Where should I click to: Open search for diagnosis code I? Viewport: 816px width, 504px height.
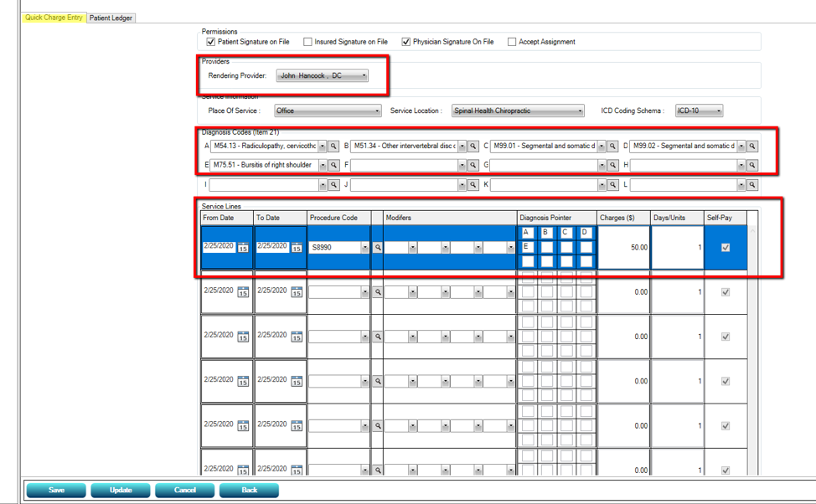point(334,185)
